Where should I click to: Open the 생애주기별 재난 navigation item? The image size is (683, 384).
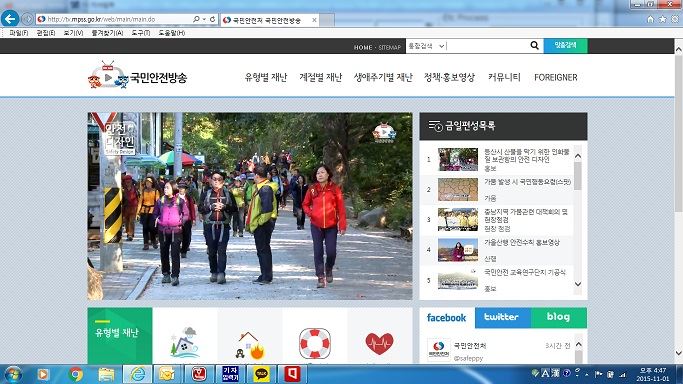point(383,77)
